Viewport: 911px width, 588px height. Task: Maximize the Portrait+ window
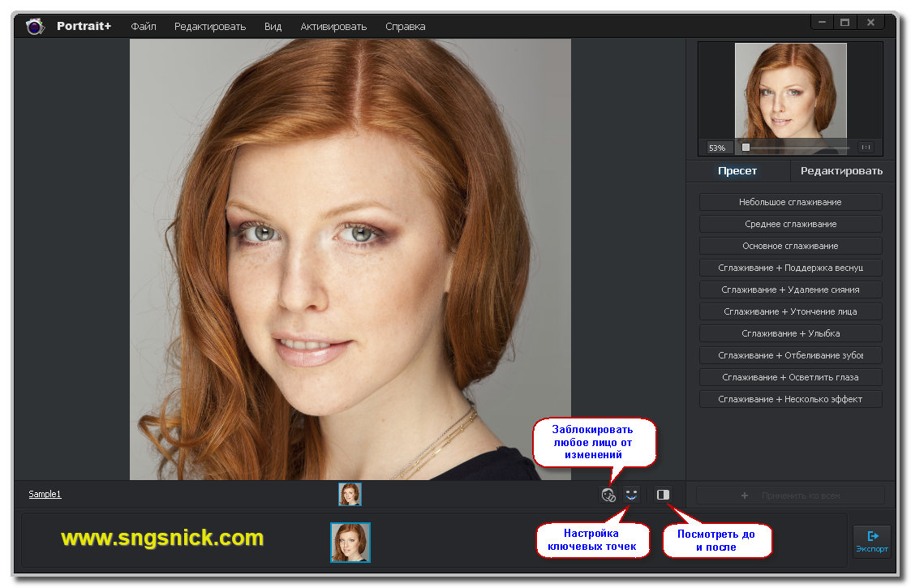[x=844, y=23]
